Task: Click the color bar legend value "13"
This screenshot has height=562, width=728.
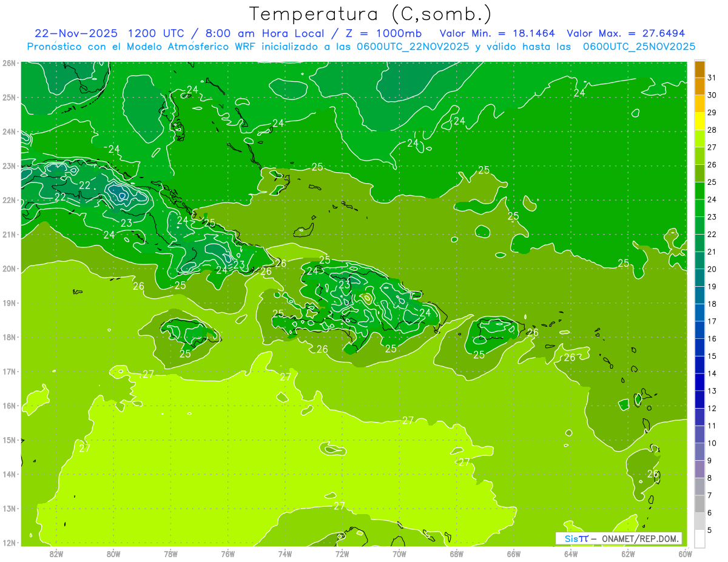Action: (712, 390)
